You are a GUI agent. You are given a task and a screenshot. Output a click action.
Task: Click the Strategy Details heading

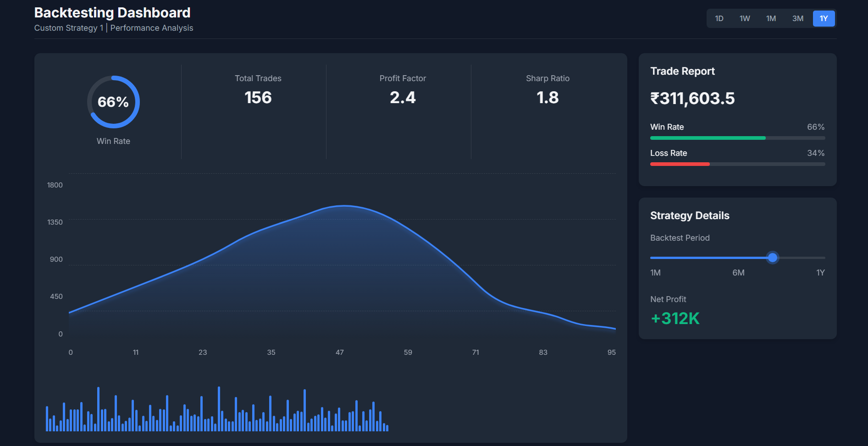coord(690,215)
